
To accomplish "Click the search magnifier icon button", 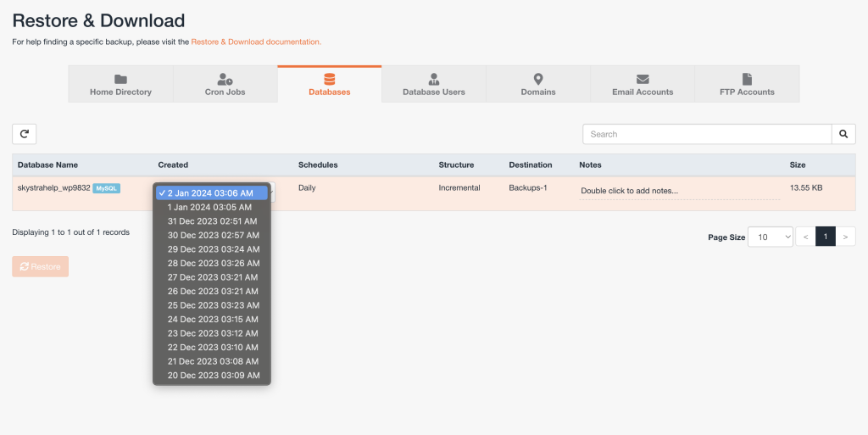I will tap(843, 134).
